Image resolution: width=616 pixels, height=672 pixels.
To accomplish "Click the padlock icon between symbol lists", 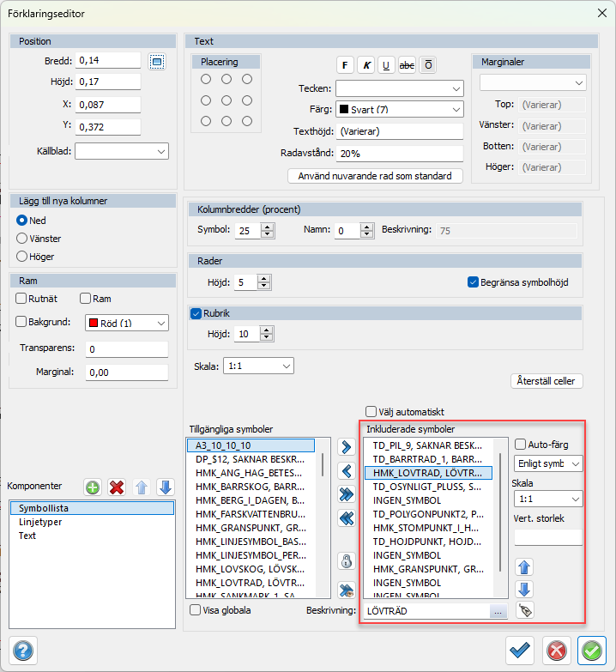I will point(347,561).
